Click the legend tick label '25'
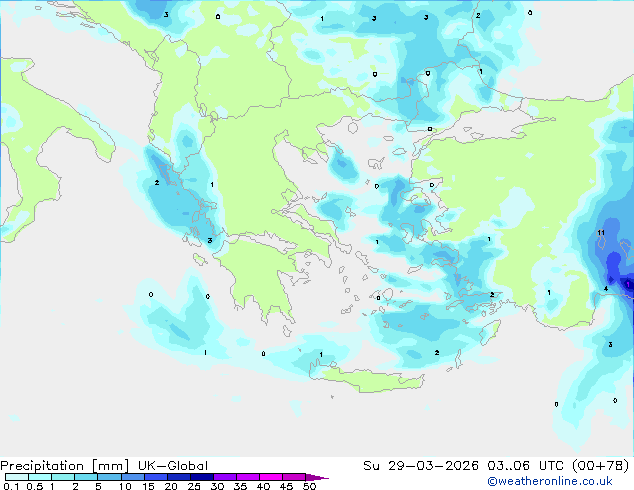The image size is (634, 490). [x=194, y=486]
